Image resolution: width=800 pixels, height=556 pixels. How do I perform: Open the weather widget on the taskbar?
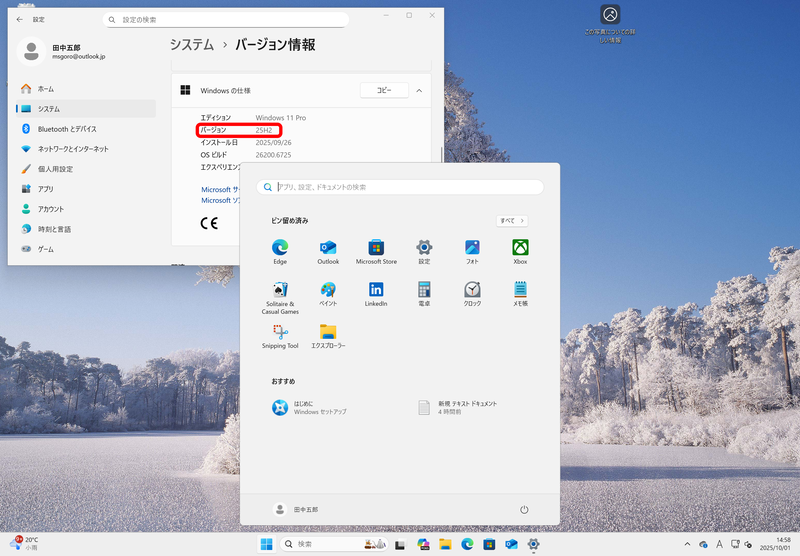(x=24, y=543)
